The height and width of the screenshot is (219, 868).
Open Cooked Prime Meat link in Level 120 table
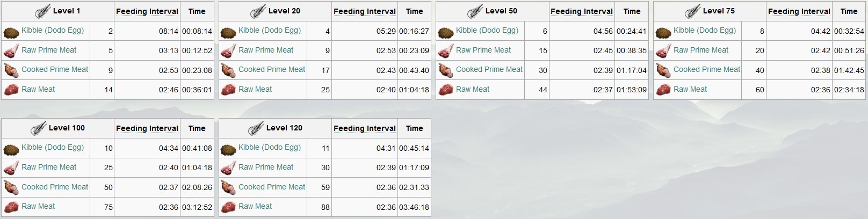(272, 187)
